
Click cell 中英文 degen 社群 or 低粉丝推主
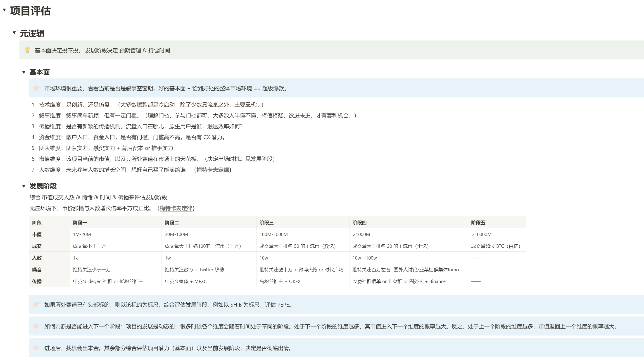coord(116,281)
